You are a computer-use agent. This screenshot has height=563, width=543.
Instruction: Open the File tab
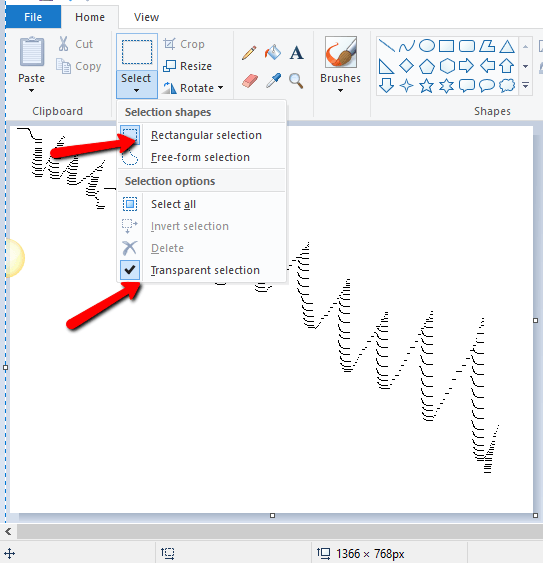pyautogui.click(x=33, y=17)
